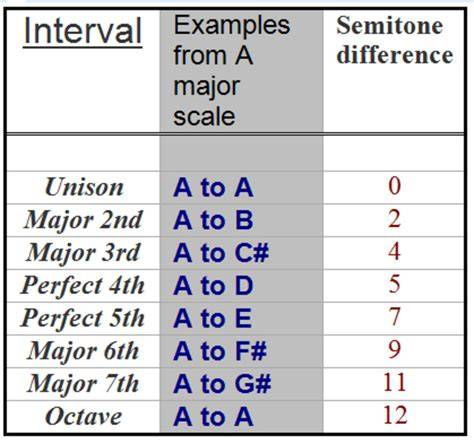
Task: Select the 'A to G#' example cell
Action: pyautogui.click(x=222, y=384)
